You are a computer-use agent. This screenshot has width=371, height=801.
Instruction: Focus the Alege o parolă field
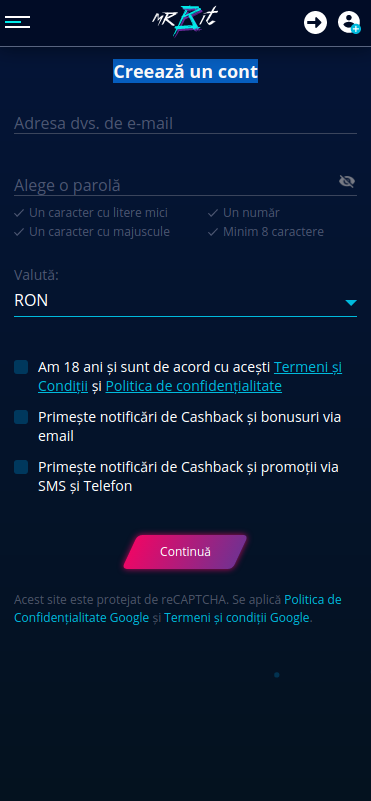(175, 185)
